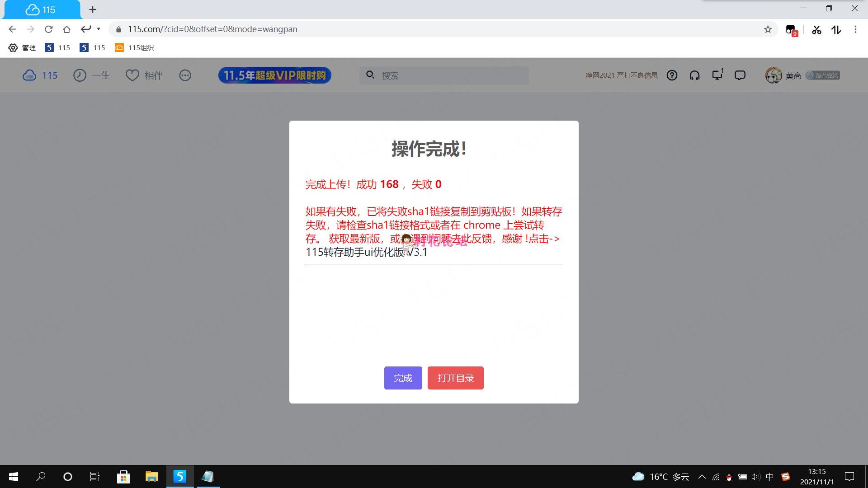The height and width of the screenshot is (488, 868).
Task: Open the clock 13:15 date panel
Action: (816, 476)
